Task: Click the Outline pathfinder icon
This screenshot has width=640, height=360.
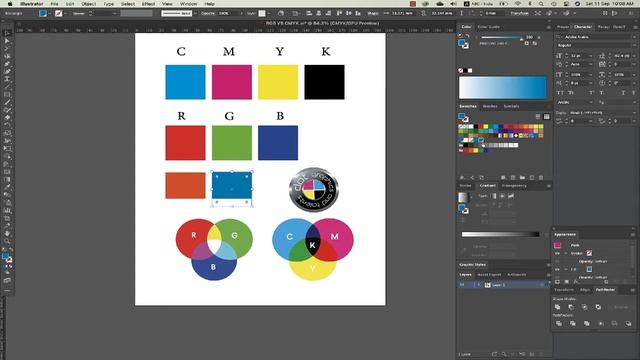Action: 614,323
